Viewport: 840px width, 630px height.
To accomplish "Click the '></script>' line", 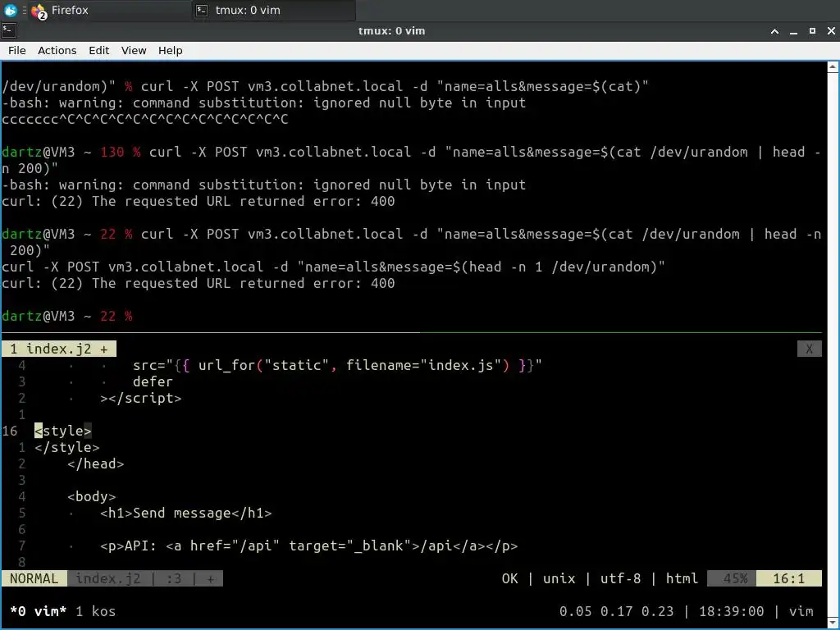I will click(141, 398).
